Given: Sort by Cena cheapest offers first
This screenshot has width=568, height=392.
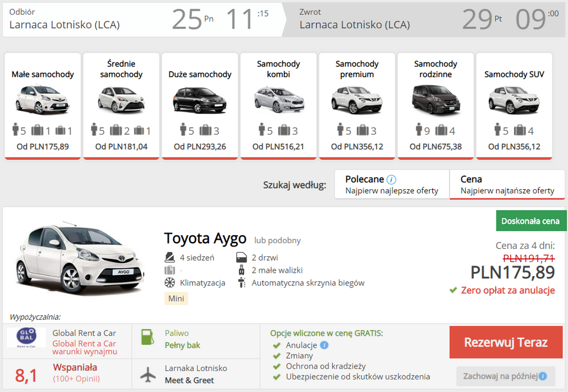Looking at the screenshot, I should 507,185.
